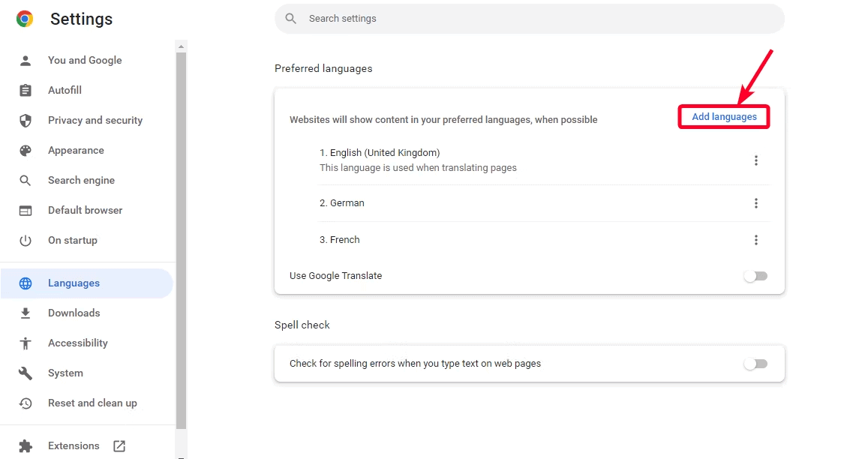868x459 pixels.
Task: Select the Search engine magnifier icon
Action: point(26,180)
